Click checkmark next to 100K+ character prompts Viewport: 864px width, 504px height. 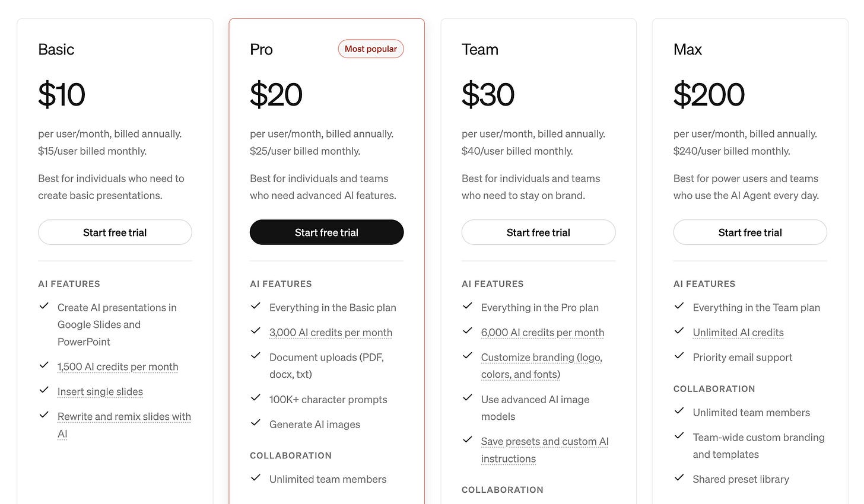pyautogui.click(x=256, y=398)
